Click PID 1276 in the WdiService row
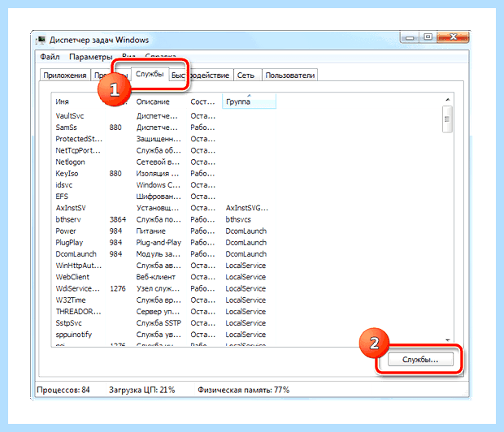 pos(118,288)
